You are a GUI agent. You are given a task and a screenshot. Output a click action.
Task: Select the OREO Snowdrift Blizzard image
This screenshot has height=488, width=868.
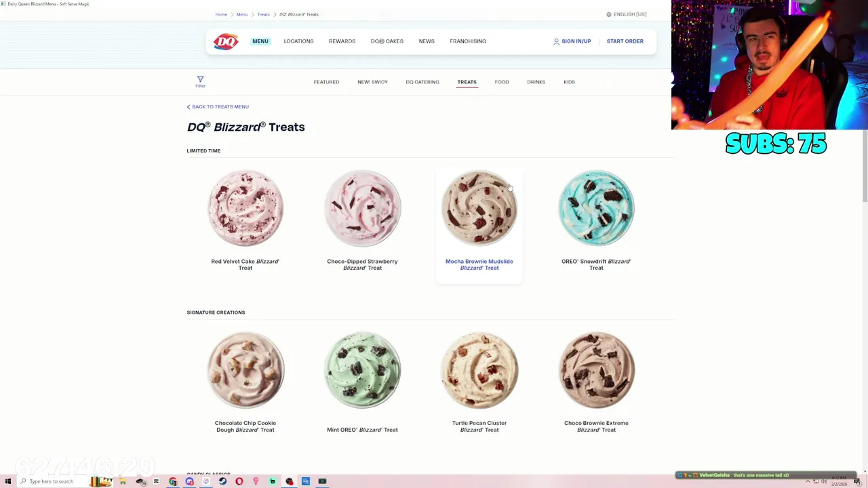(596, 208)
